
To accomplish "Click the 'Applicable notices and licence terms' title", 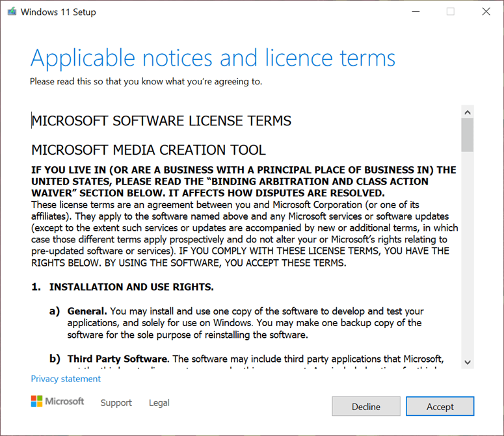I will (213, 58).
